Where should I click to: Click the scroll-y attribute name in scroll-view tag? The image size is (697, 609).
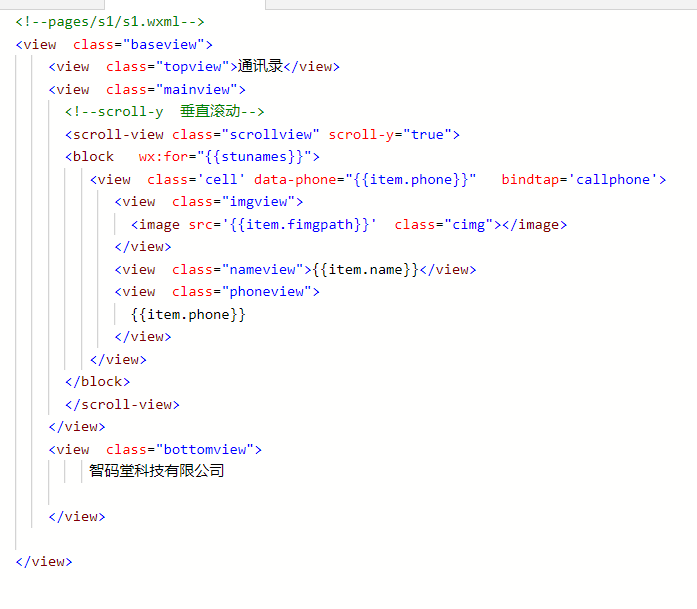(361, 134)
